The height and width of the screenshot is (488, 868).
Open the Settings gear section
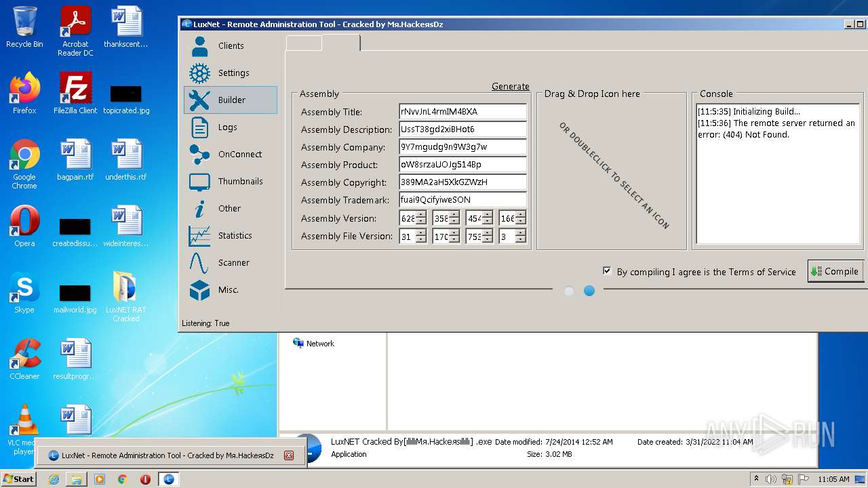click(231, 73)
